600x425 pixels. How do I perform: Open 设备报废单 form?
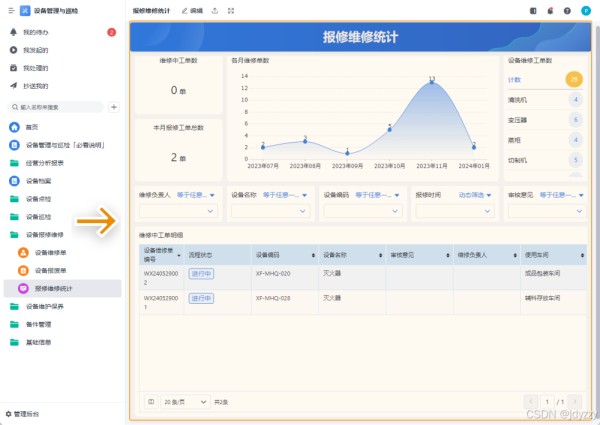(63, 270)
